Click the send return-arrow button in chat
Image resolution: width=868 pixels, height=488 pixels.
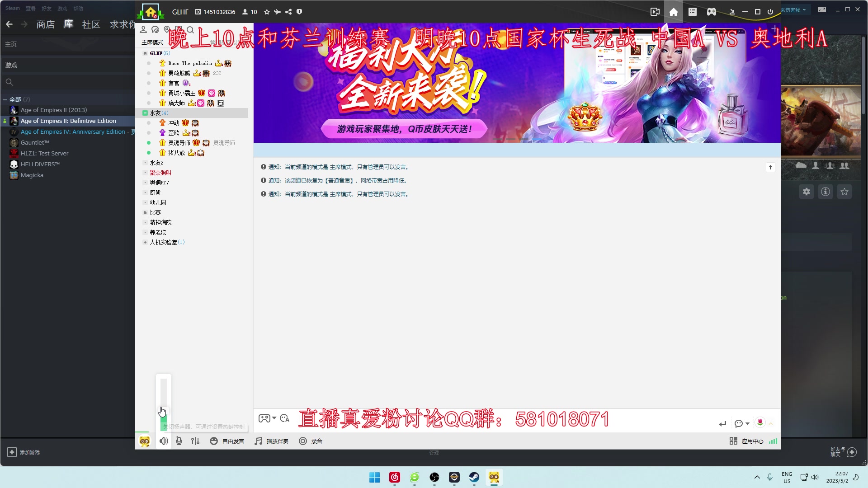(x=722, y=423)
